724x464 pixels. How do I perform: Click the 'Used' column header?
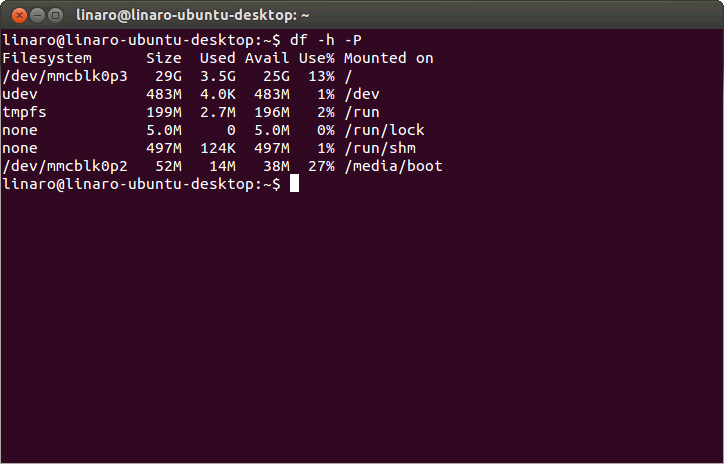(217, 58)
